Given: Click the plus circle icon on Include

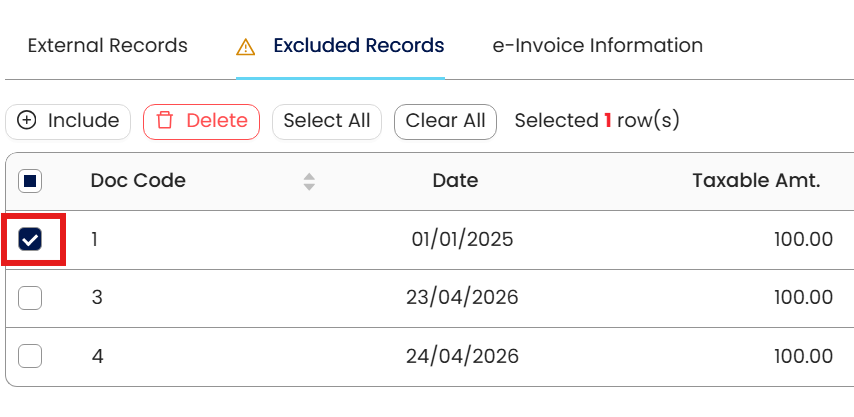Looking at the screenshot, I should click(x=28, y=121).
